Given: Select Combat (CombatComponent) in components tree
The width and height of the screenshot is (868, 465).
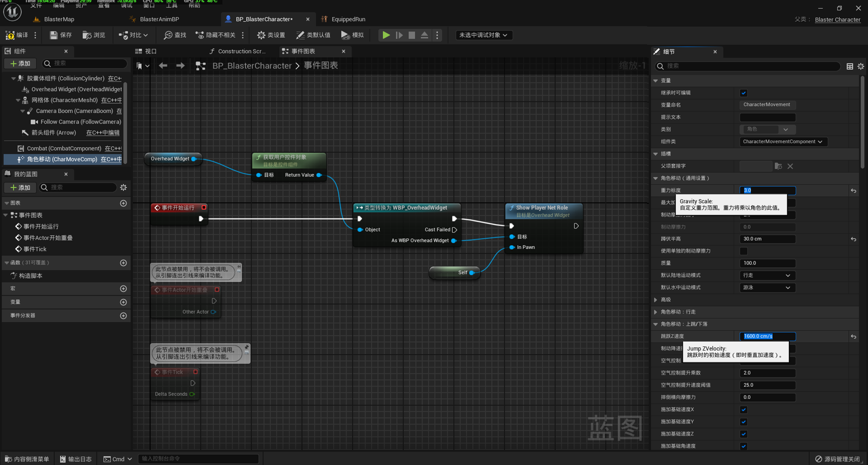Looking at the screenshot, I should [64, 148].
